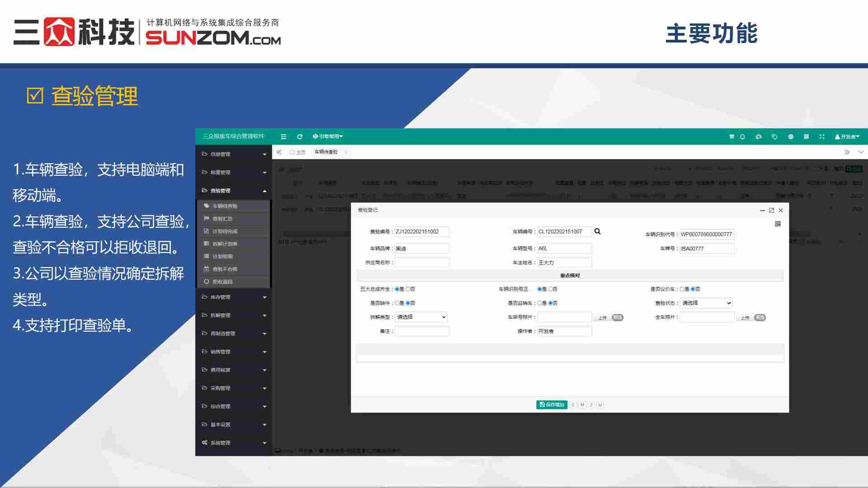Switch to the 主页 tab

click(x=298, y=152)
